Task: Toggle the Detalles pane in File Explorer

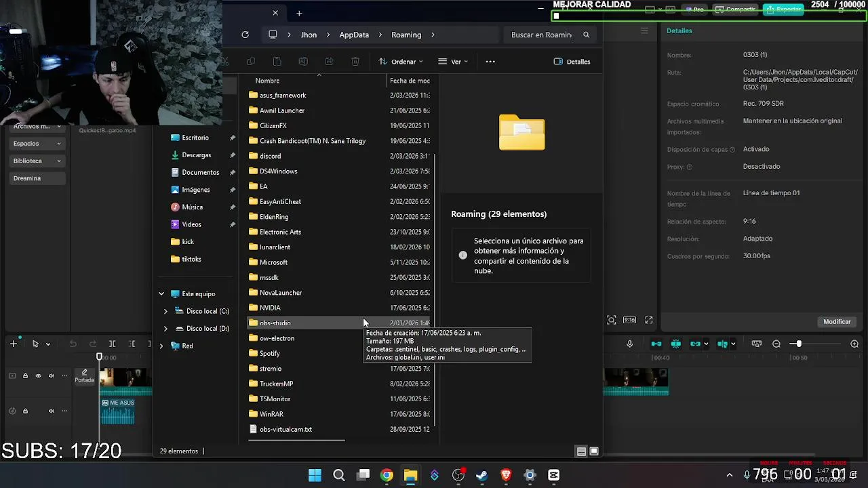Action: coord(572,62)
